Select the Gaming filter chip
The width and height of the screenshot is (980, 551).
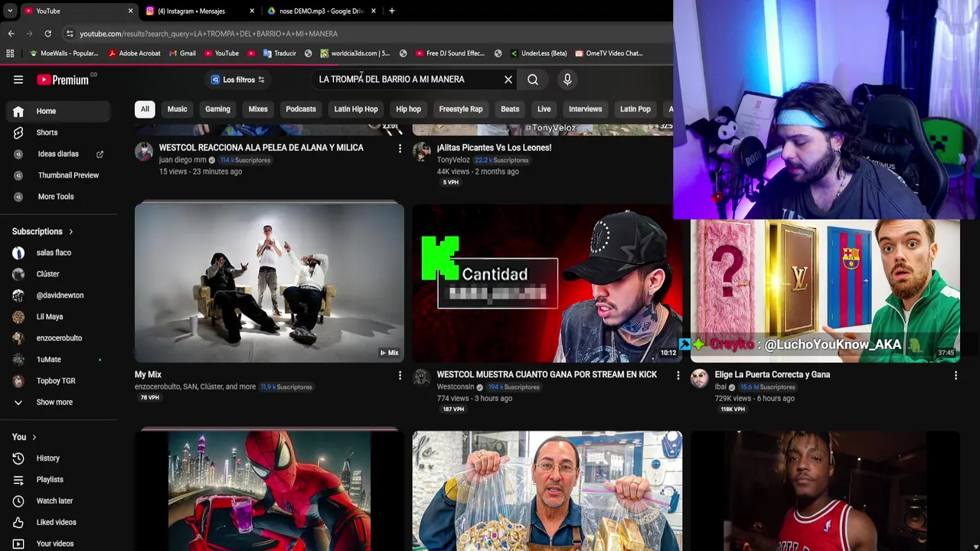(217, 109)
